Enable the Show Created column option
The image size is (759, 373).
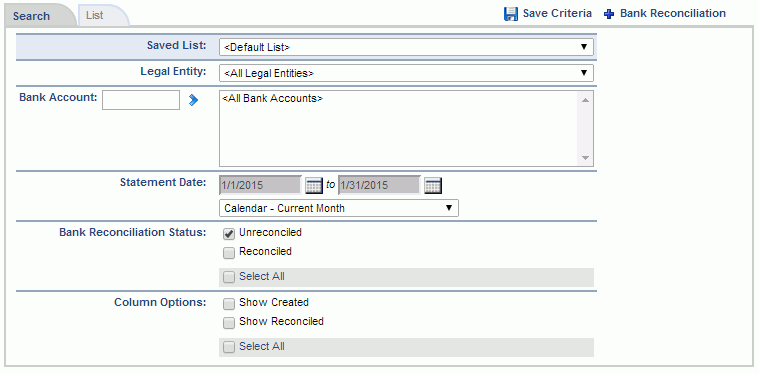pos(229,303)
